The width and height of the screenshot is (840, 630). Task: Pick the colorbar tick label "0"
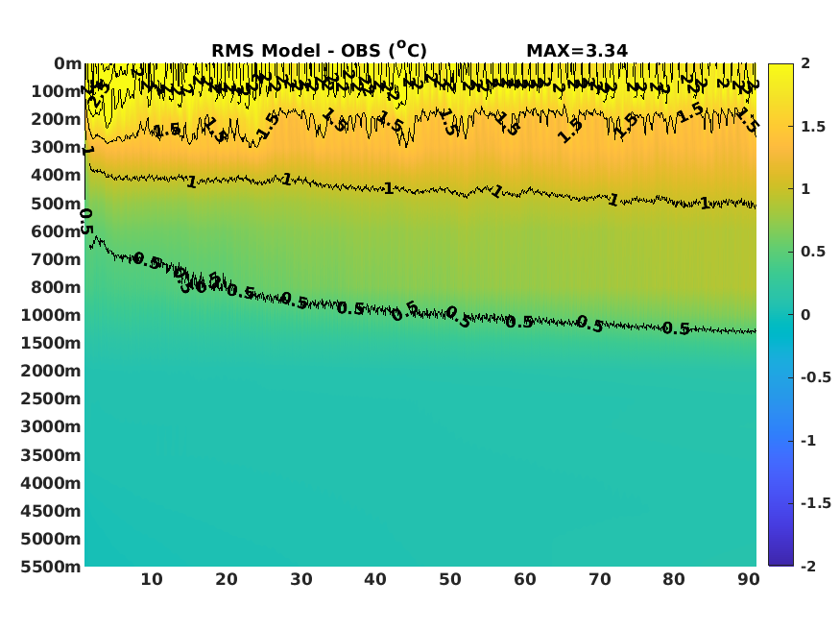coord(805,315)
